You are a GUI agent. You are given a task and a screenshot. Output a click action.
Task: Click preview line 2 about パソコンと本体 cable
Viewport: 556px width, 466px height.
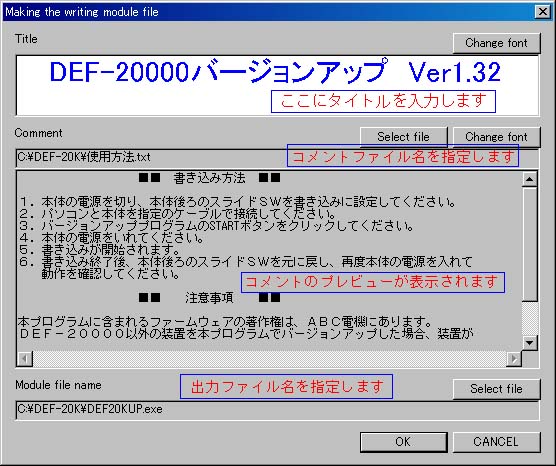(x=178, y=214)
